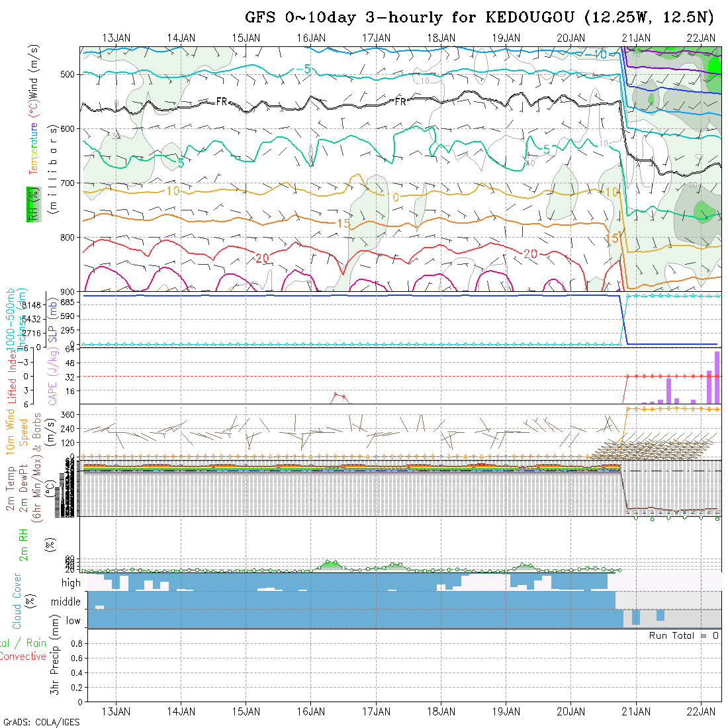This screenshot has height=728, width=728.
Task: Select 13JAN on the top date axis
Action: [116, 38]
